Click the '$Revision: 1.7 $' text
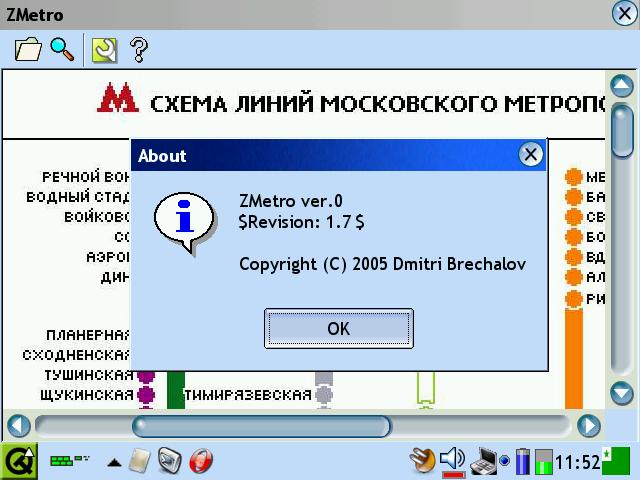Image resolution: width=640 pixels, height=480 pixels. (x=302, y=222)
